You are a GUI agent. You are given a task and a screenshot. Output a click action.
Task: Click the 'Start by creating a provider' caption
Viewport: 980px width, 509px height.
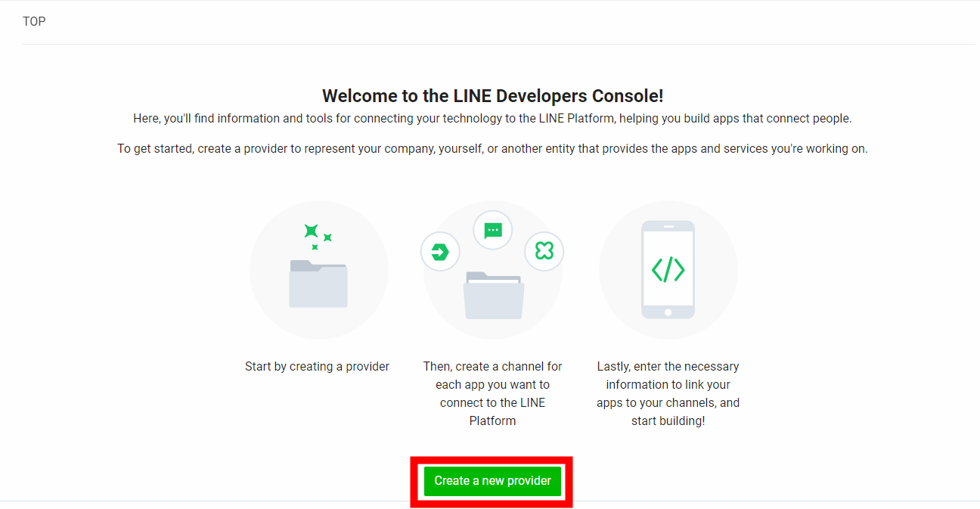(x=317, y=366)
